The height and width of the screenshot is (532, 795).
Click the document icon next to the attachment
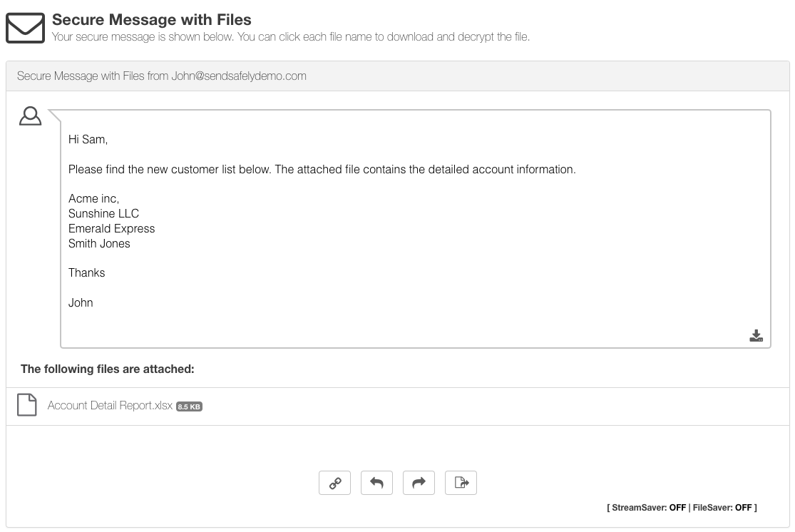(x=26, y=404)
